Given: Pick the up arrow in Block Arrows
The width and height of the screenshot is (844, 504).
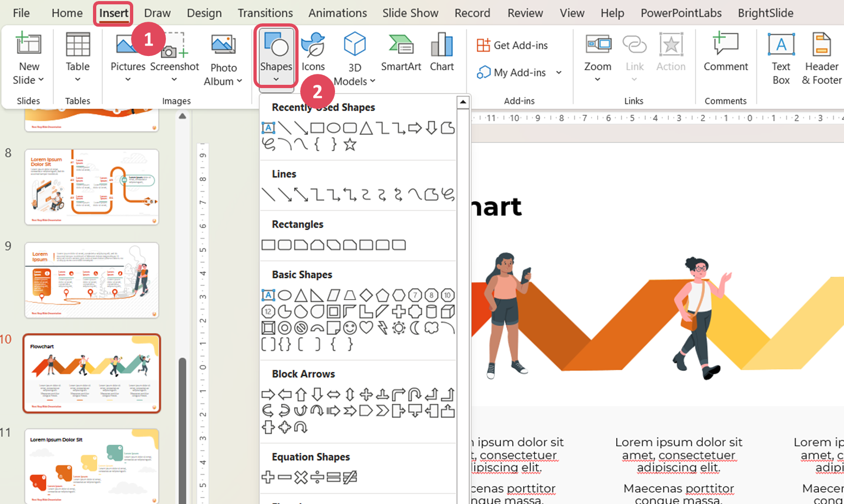Looking at the screenshot, I should [x=301, y=395].
